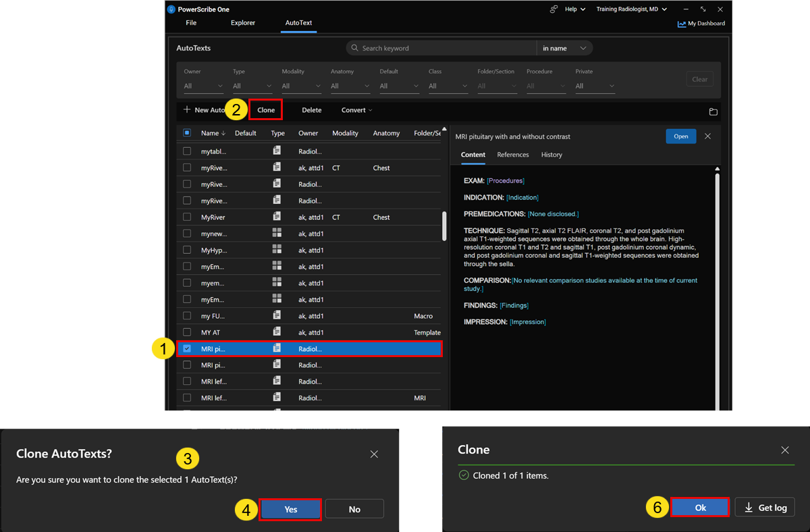
Task: Click the Clear filters button
Action: click(700, 79)
